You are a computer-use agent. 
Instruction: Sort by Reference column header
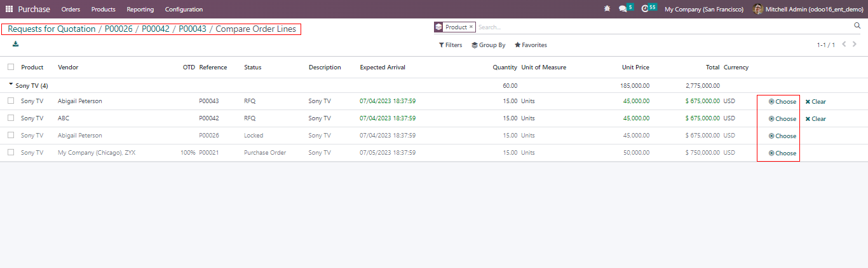coord(213,67)
